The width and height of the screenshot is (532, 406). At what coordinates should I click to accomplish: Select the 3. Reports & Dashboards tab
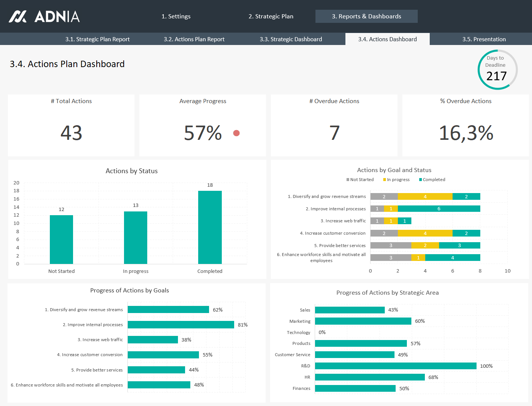(366, 16)
